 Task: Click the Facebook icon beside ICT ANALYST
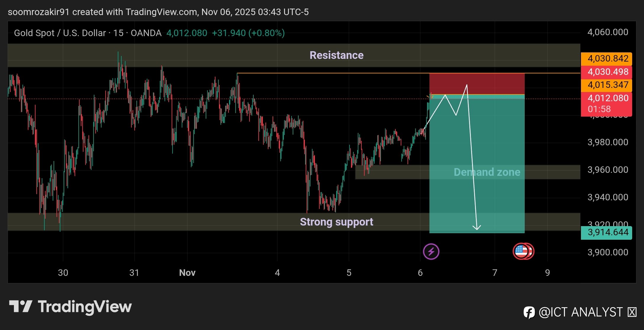pos(529,313)
